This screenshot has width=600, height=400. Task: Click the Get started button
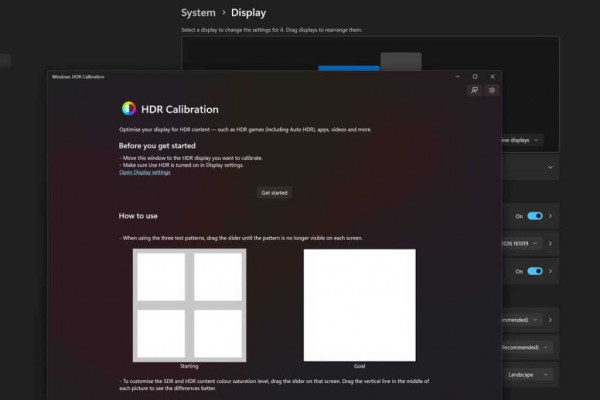coord(274,193)
